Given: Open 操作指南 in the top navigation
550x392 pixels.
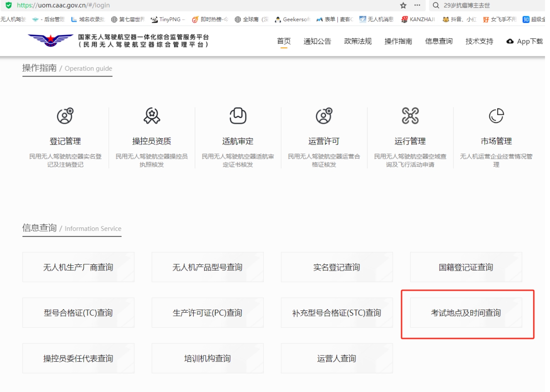Looking at the screenshot, I should (398, 41).
